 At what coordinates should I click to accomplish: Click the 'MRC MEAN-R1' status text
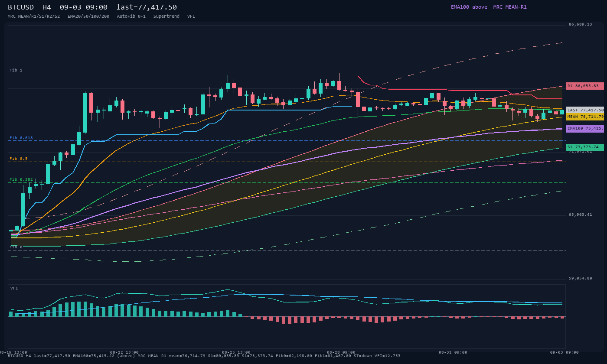tap(510, 7)
